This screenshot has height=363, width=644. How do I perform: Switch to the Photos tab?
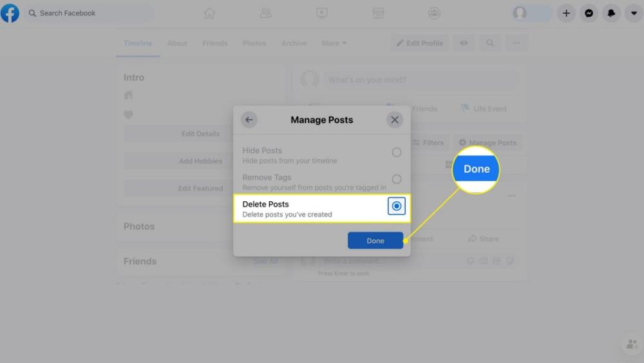254,43
